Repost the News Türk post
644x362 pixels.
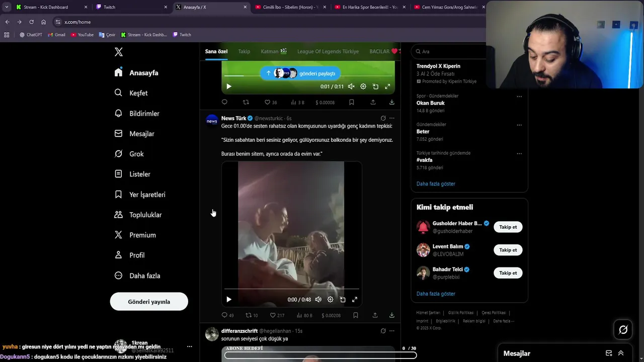tap(252, 315)
